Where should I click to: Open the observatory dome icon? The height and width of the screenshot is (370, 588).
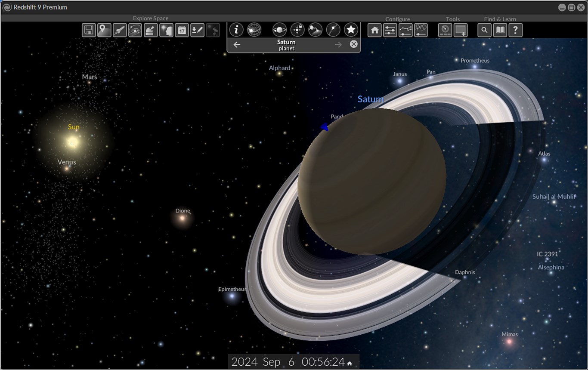(x=151, y=30)
